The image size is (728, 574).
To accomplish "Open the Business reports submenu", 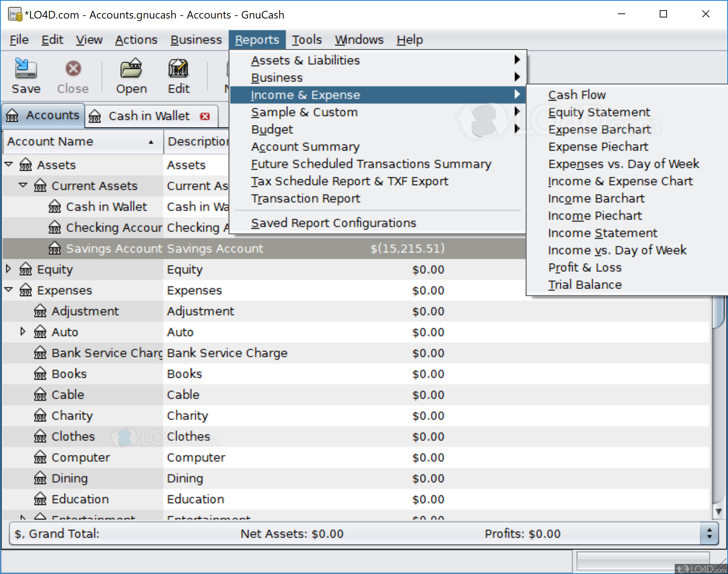I will pyautogui.click(x=378, y=77).
